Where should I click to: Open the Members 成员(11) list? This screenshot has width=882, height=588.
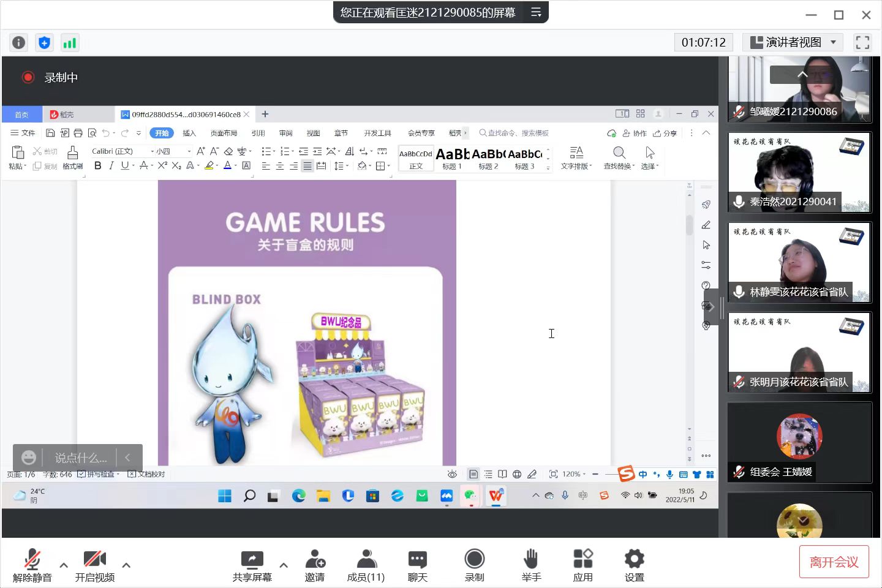coord(366,565)
